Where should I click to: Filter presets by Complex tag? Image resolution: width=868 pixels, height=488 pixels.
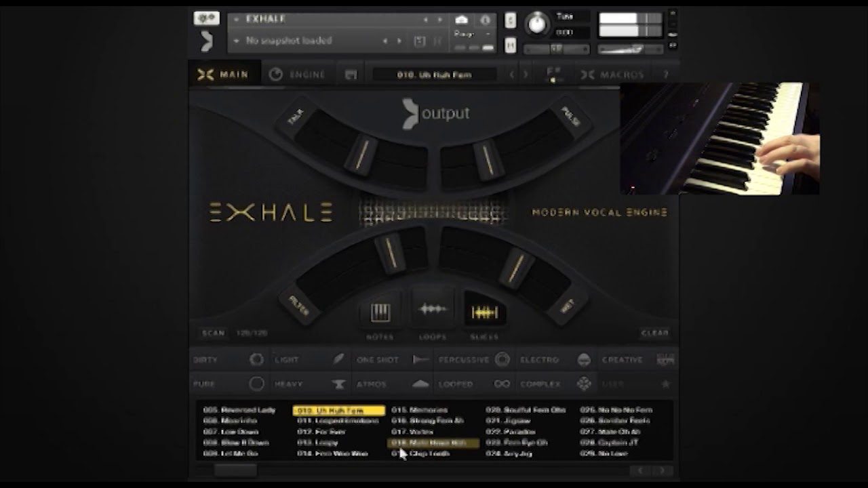555,384
